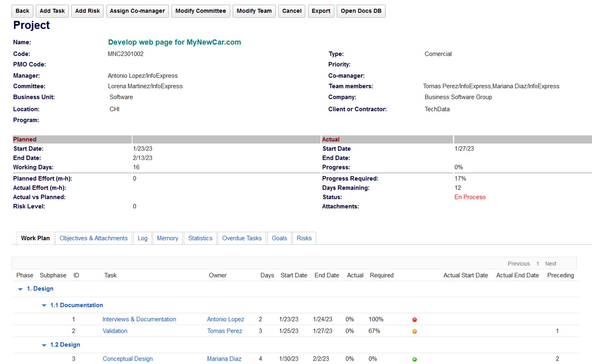Collapse the 1. Design phase arrow
The width and height of the screenshot is (592, 364).
coord(20,289)
